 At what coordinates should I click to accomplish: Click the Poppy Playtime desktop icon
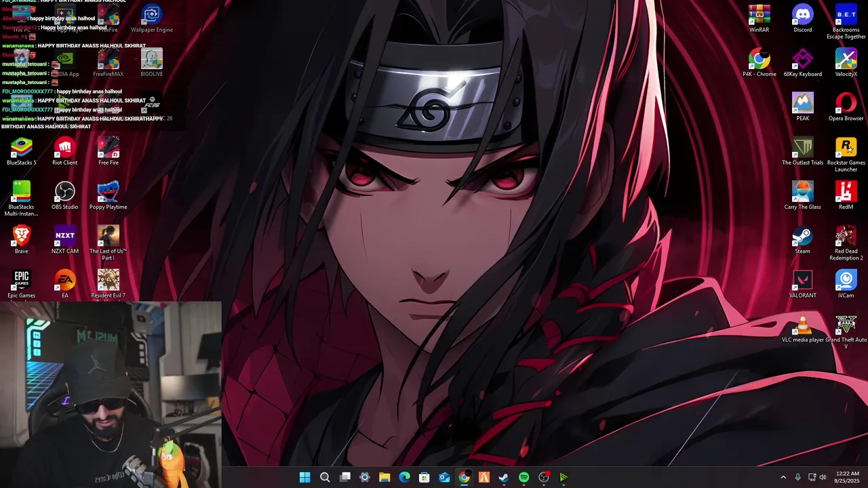(x=108, y=196)
